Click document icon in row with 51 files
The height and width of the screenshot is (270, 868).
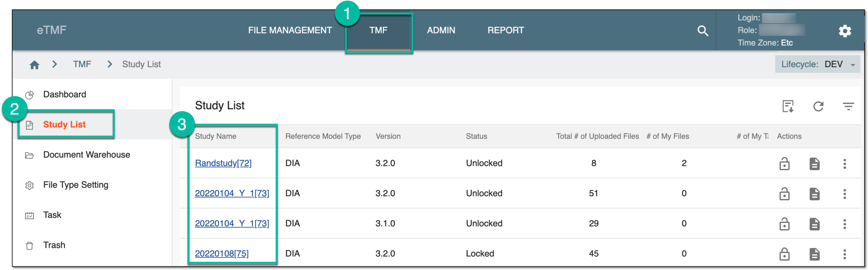[x=814, y=194]
